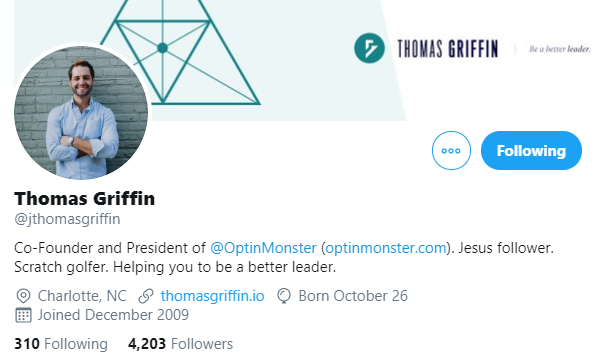
Task: Open the three-dot more options menu
Action: coord(451,150)
